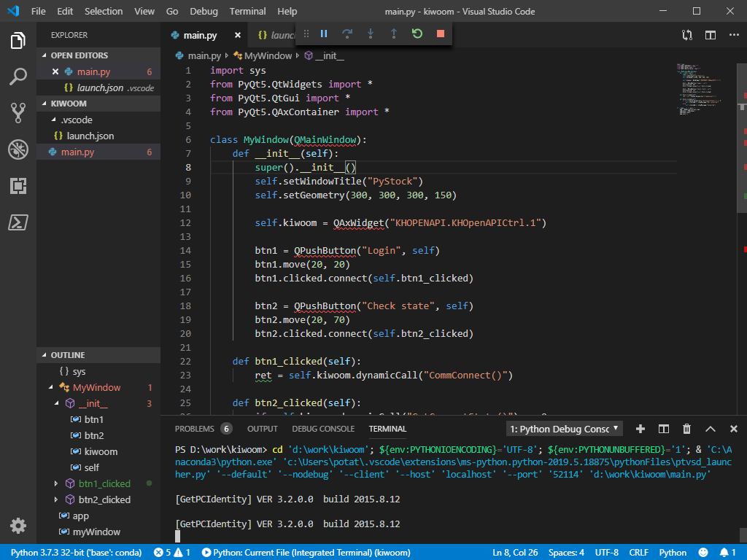Open the File menu
Viewport: 747px width, 560px height.
38,12
